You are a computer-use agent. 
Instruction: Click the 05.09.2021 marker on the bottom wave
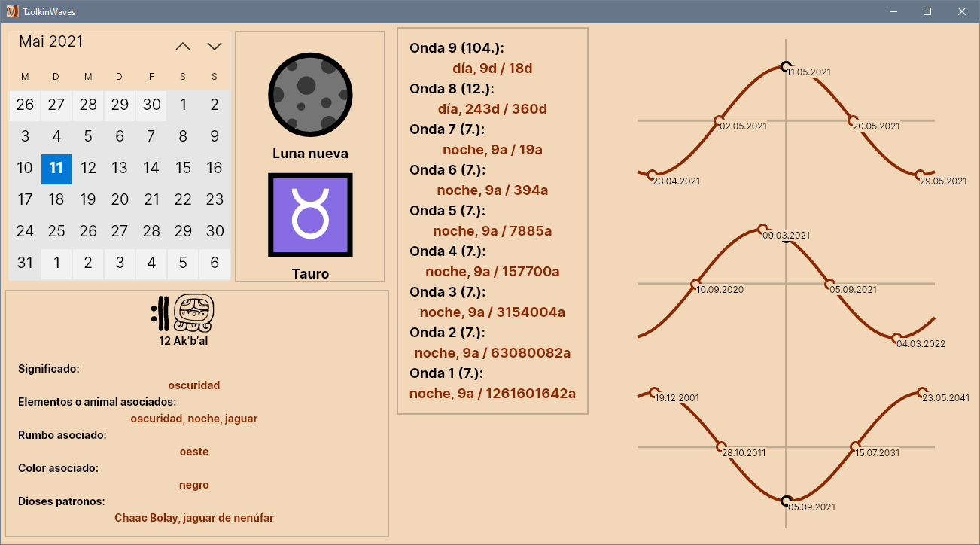(785, 500)
